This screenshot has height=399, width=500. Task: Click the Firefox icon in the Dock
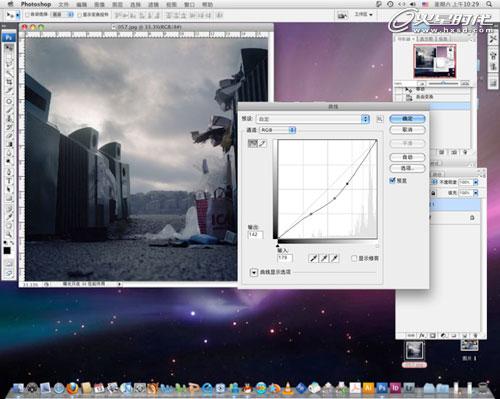tap(72, 388)
